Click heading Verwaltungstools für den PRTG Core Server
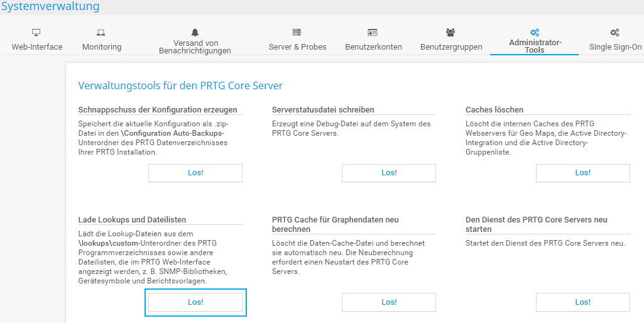644x323 pixels. click(180, 86)
